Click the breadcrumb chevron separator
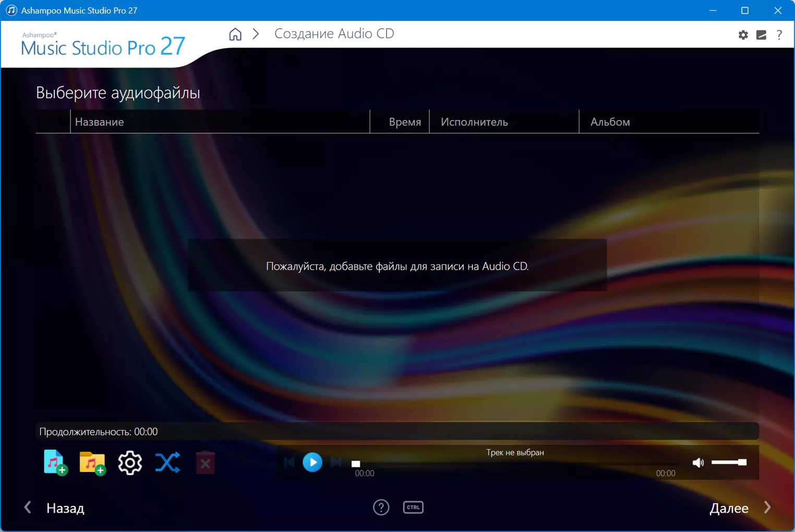795x532 pixels. point(256,34)
